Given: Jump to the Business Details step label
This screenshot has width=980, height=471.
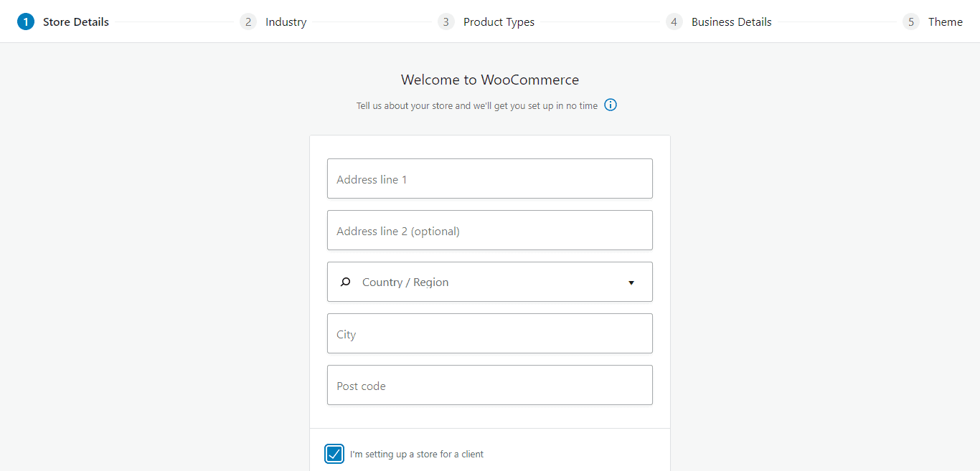Looking at the screenshot, I should [731, 22].
